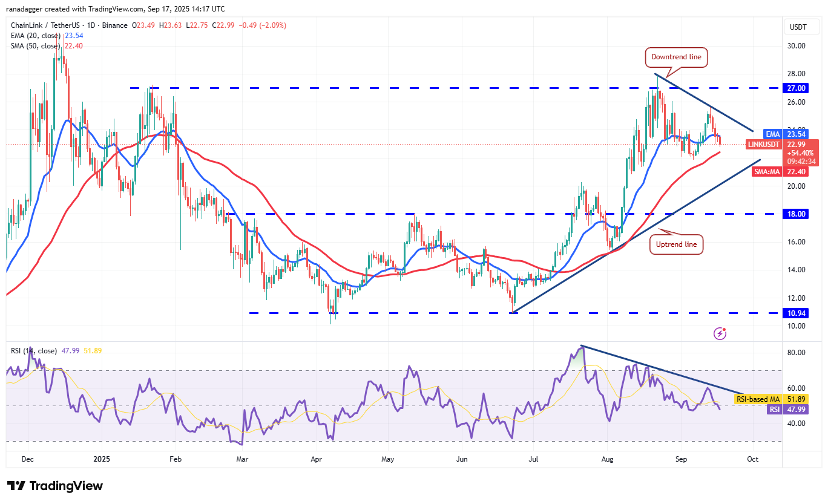Image resolution: width=828 pixels, height=504 pixels.
Task: Click the TradingView logo
Action: pos(54,486)
